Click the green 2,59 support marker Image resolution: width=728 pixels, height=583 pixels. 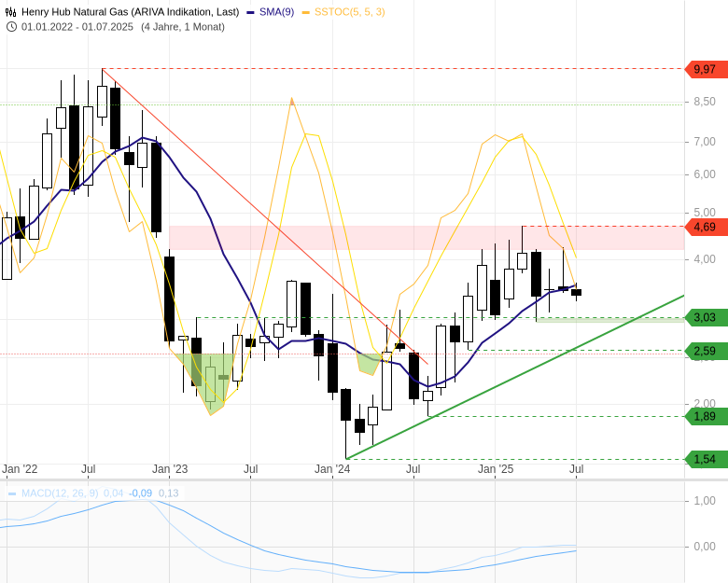pos(707,352)
